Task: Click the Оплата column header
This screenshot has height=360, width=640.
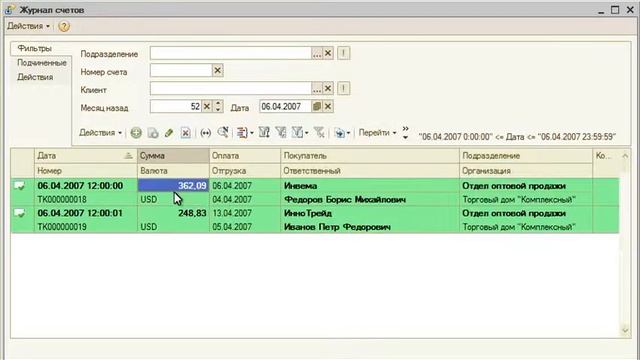Action: pyautogui.click(x=245, y=156)
